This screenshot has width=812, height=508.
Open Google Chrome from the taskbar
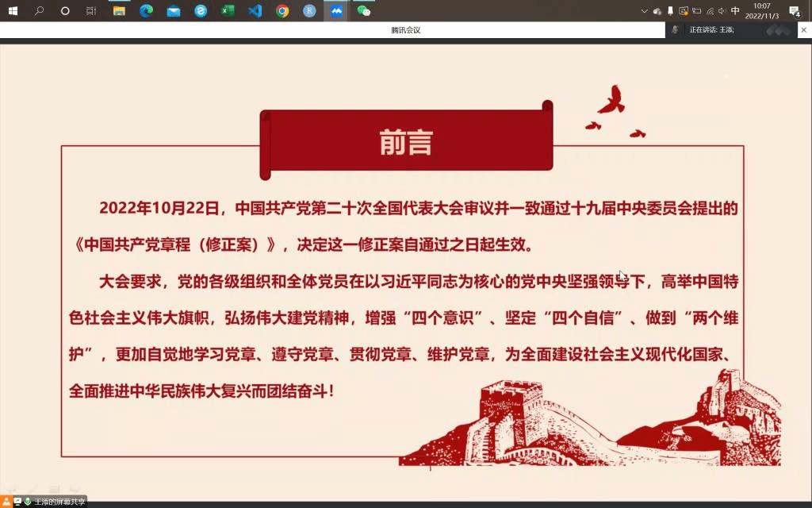[282, 11]
